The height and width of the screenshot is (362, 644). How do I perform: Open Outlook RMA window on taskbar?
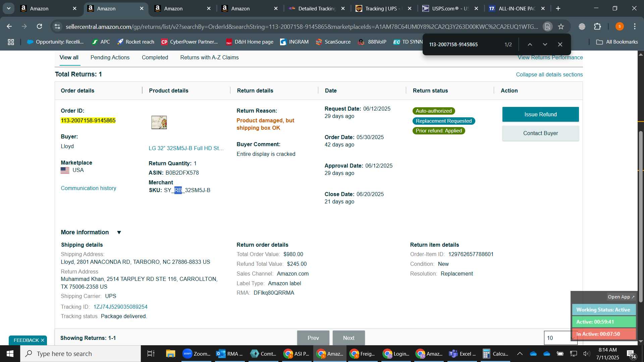(230, 354)
